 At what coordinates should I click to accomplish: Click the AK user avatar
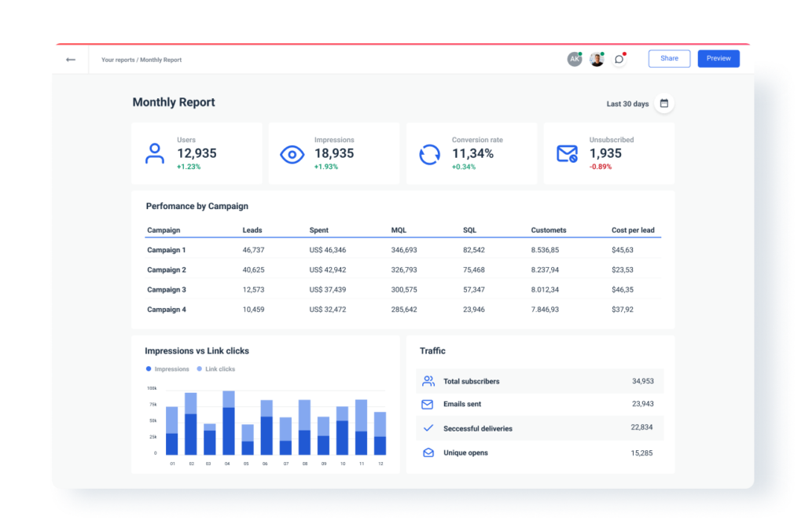click(x=575, y=59)
